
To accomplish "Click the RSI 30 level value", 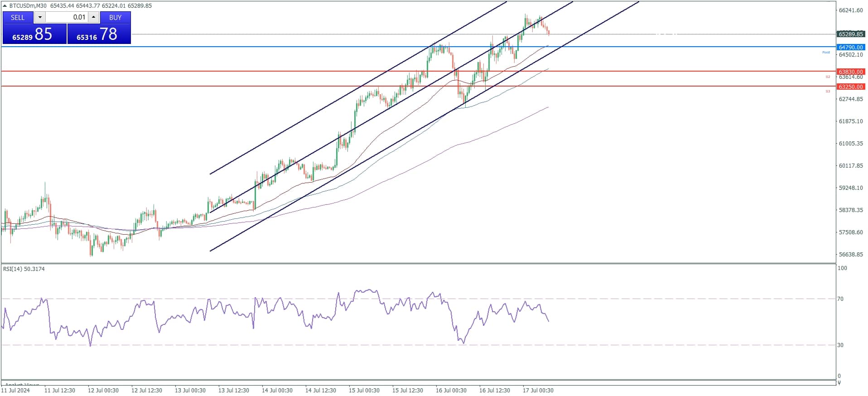I will pos(840,345).
